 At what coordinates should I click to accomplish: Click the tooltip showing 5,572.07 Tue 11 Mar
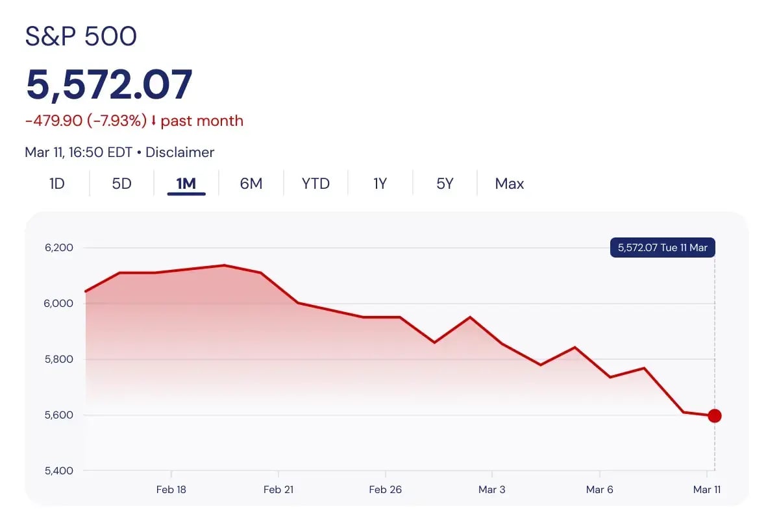tap(662, 247)
